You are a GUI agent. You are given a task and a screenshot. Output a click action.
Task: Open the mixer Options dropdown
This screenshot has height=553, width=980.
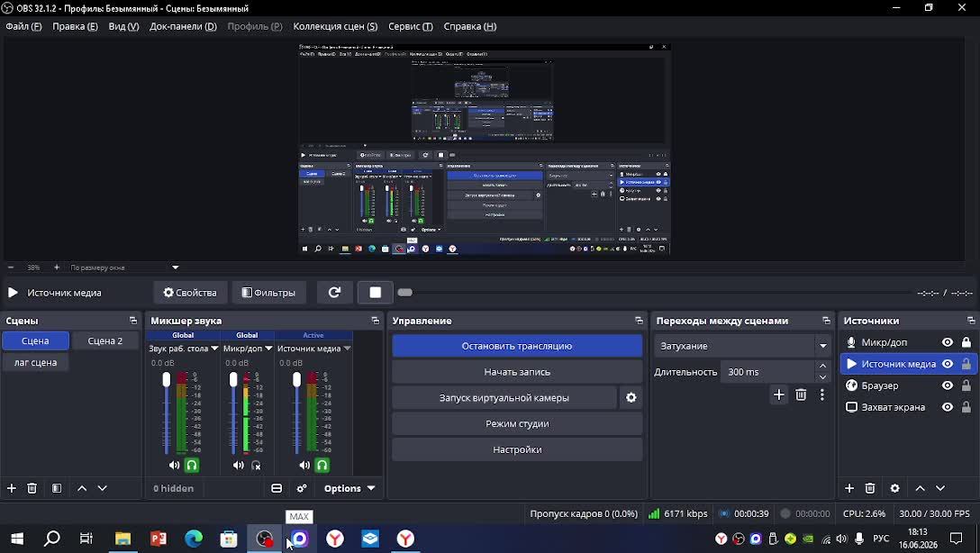coord(349,488)
